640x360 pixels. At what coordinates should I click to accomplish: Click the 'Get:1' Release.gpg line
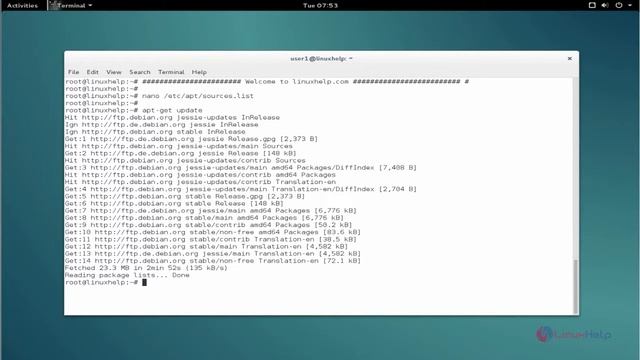point(191,139)
